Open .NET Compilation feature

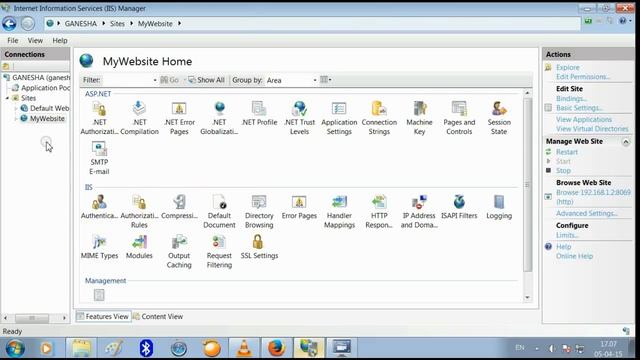point(139,118)
